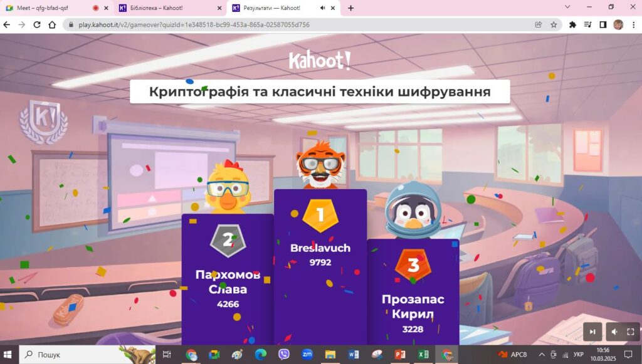Bookmark this page with the star
The image size is (642, 364).
tap(554, 24)
